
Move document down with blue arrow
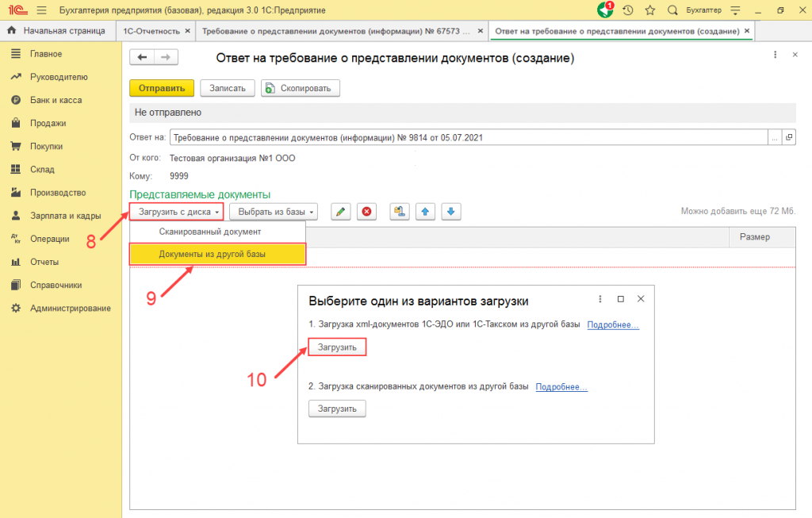tap(451, 212)
